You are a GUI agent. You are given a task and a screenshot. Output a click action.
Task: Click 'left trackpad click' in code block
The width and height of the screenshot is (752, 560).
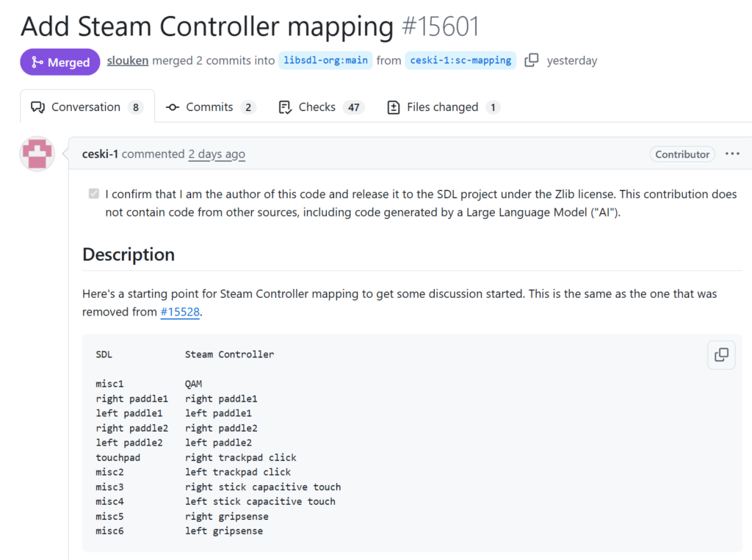point(238,472)
